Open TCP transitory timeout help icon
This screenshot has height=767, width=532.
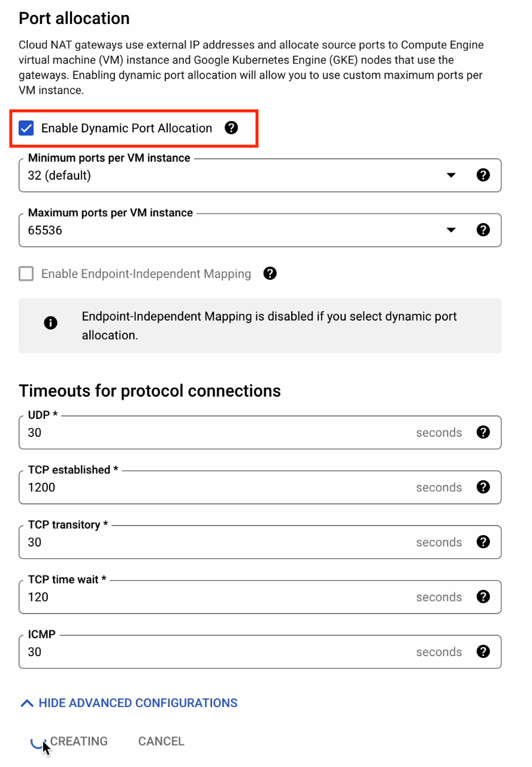coord(483,542)
